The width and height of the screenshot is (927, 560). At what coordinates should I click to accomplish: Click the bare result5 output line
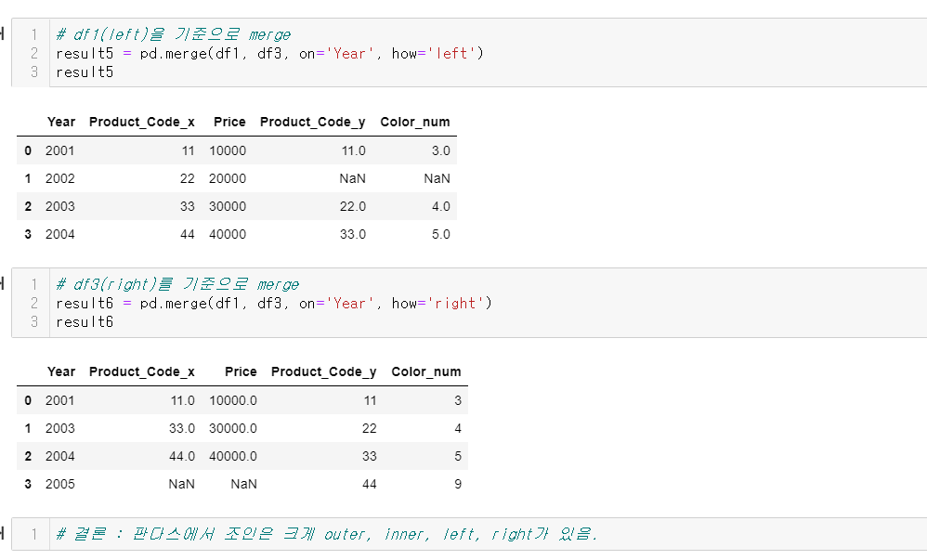tap(85, 72)
